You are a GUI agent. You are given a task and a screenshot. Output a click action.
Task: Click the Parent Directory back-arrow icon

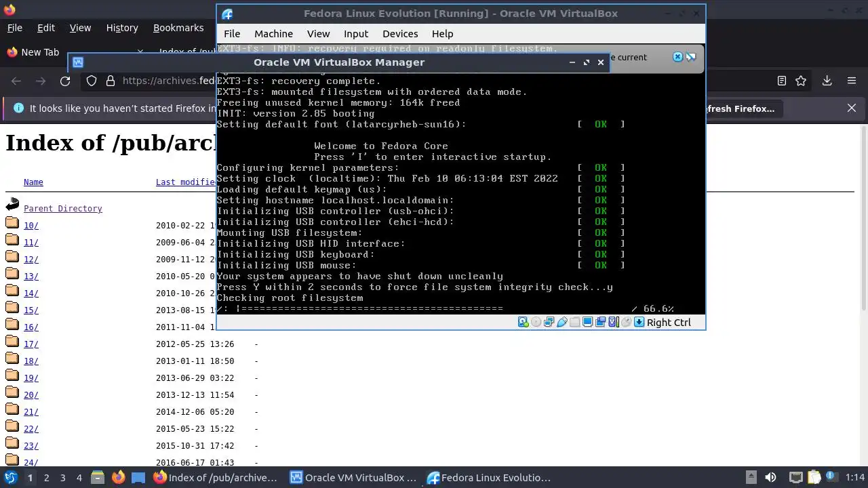pos(12,205)
